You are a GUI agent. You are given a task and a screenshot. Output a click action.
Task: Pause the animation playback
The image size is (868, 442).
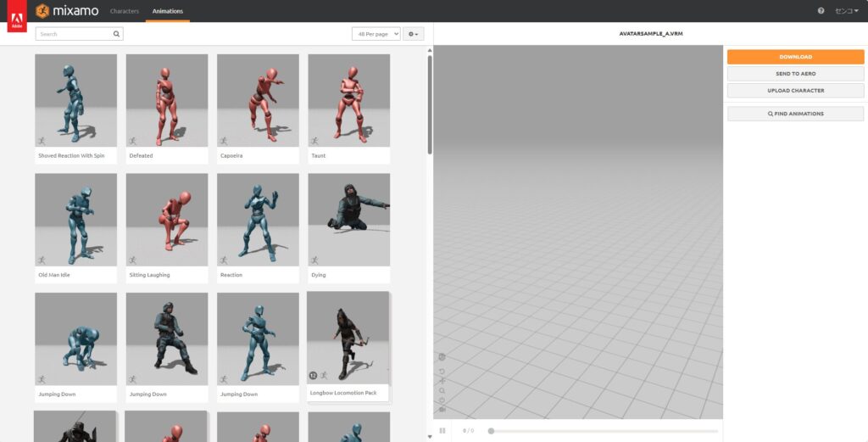coord(442,431)
